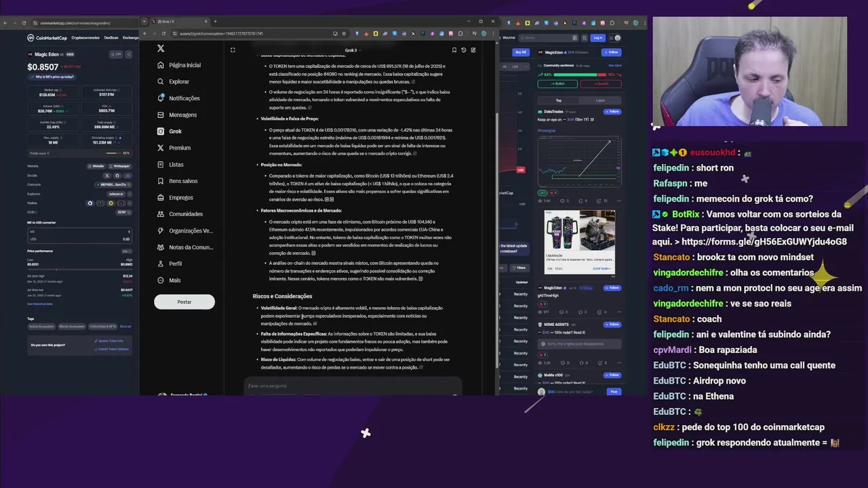Click the Grok browser tab '(8) Grok / X'
This screenshot has height=488, width=868.
click(178, 22)
